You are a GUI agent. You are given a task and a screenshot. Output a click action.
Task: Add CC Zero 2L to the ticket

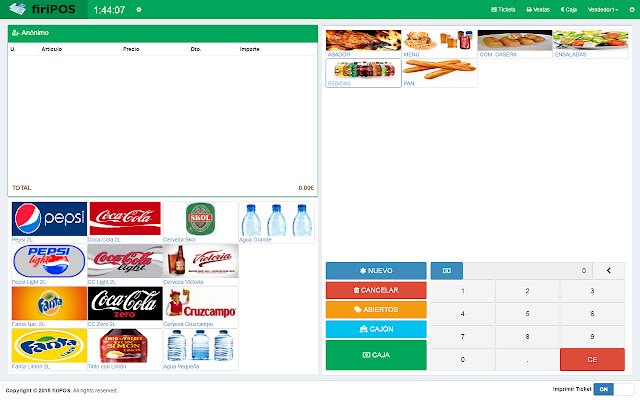(x=125, y=307)
